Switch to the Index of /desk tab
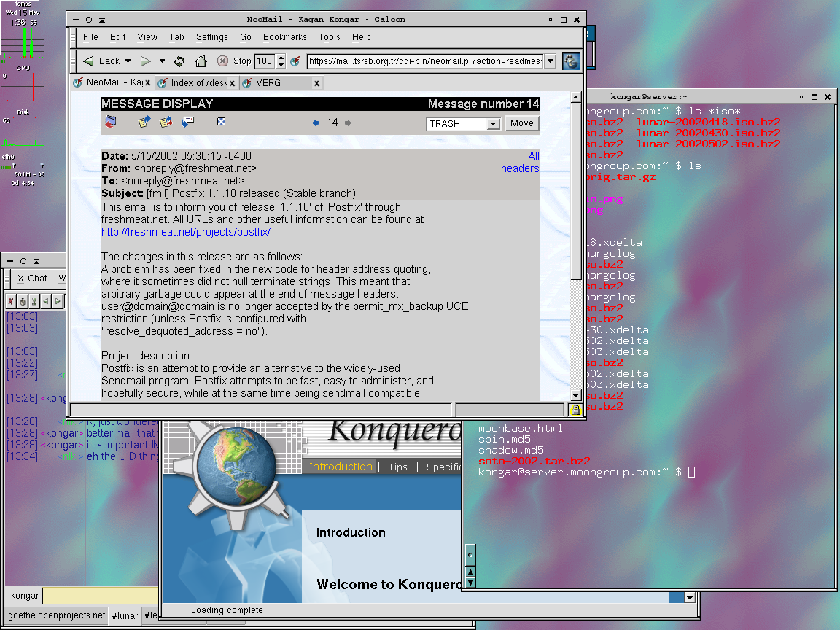 coord(194,83)
